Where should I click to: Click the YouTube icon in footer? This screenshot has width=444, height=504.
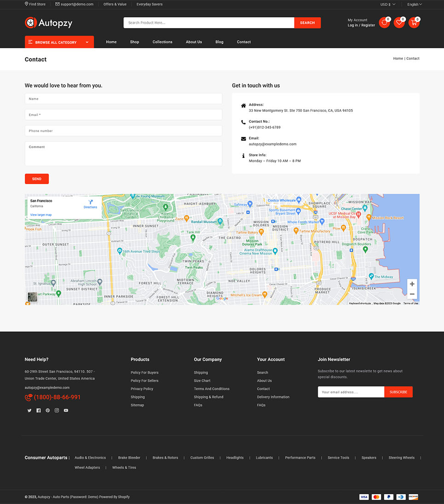coord(66,411)
